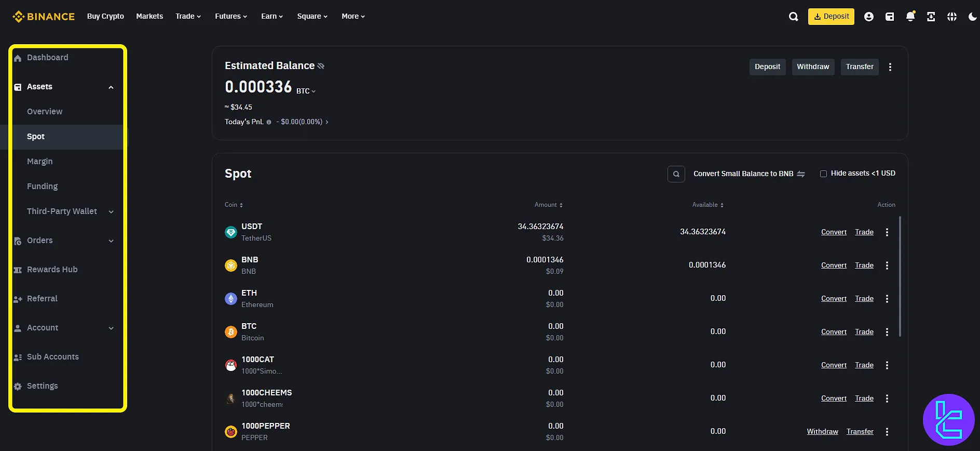Sort by Available column
Screen dimensions: 980x451
click(708, 205)
